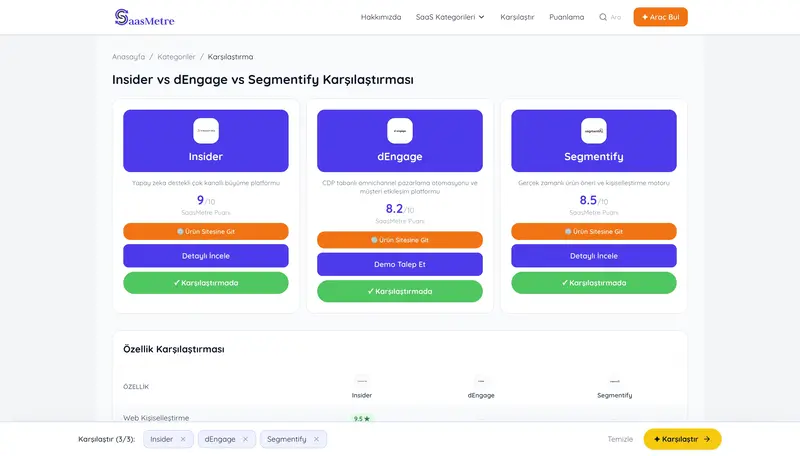Image resolution: width=800 pixels, height=456 pixels.
Task: Toggle Karşılaştırmada on Segmentify card
Action: pyautogui.click(x=594, y=283)
